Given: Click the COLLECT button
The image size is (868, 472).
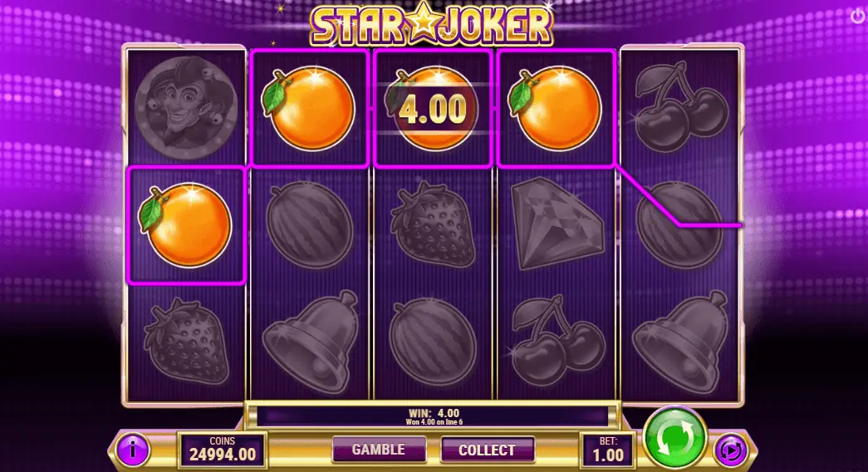Looking at the screenshot, I should coord(487,450).
